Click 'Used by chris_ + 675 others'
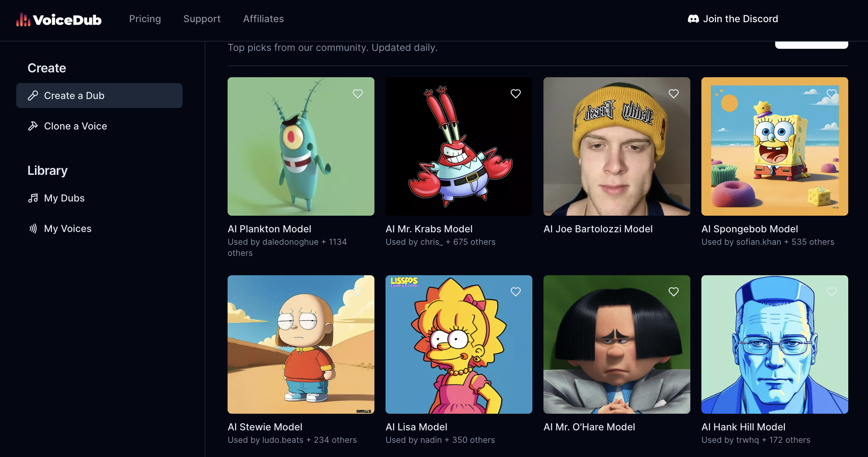868x457 pixels. point(441,242)
